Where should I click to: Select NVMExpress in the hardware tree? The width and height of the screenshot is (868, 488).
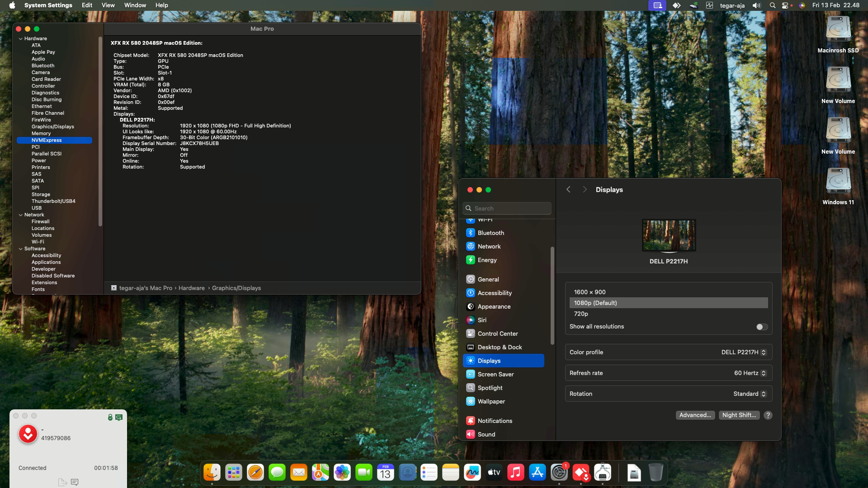click(54, 141)
